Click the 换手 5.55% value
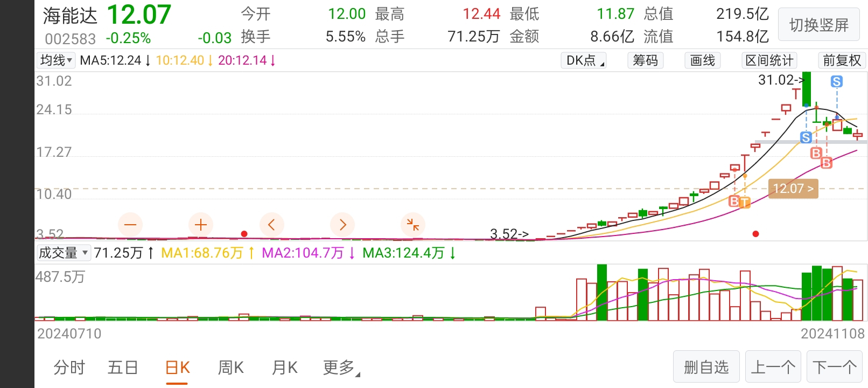 346,37
